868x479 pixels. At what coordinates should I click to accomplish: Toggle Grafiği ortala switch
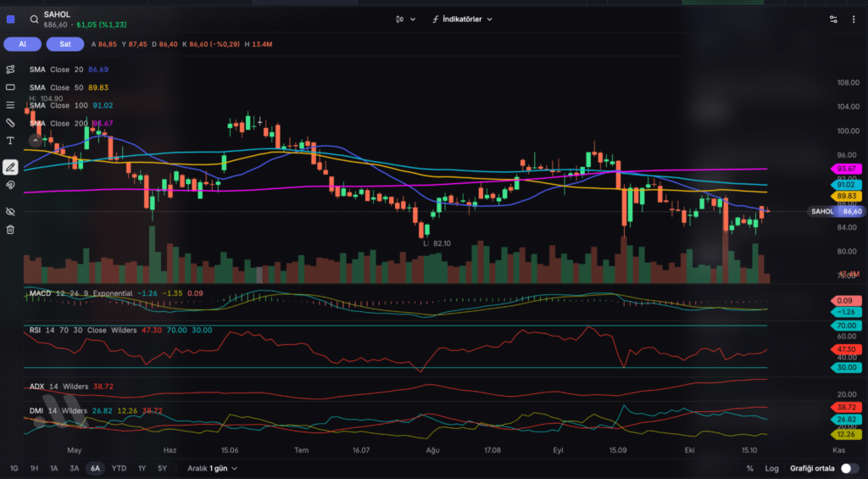[x=849, y=469]
